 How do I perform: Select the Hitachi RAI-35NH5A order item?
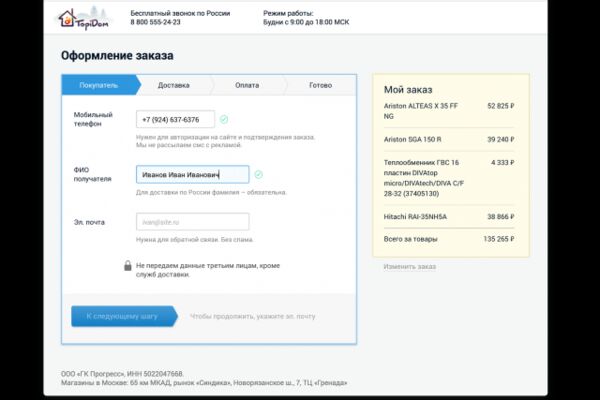coord(415,217)
